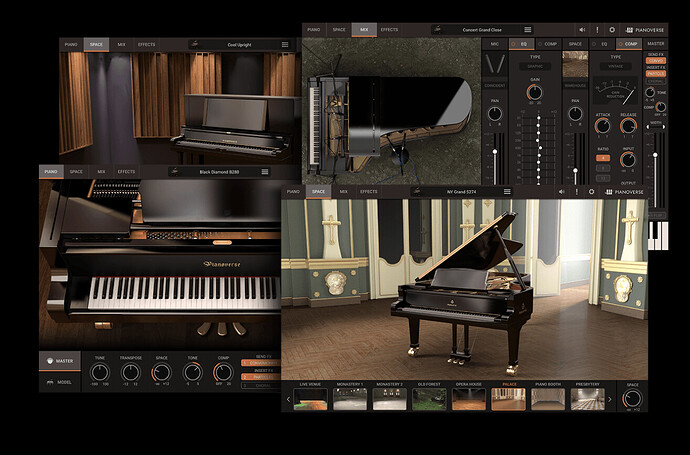Image resolution: width=690 pixels, height=455 pixels.
Task: Open the Black Diamond B280 preset dropdown
Action: click(219, 172)
